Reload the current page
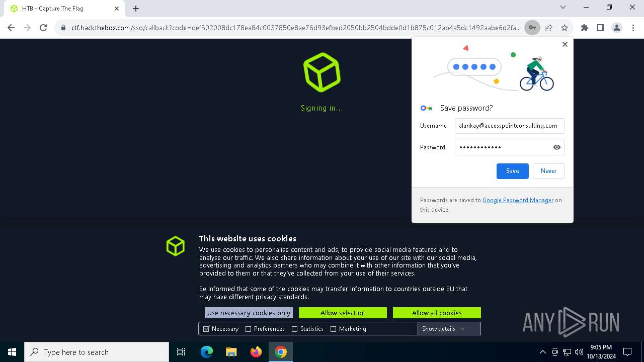The height and width of the screenshot is (362, 644). pyautogui.click(x=43, y=28)
